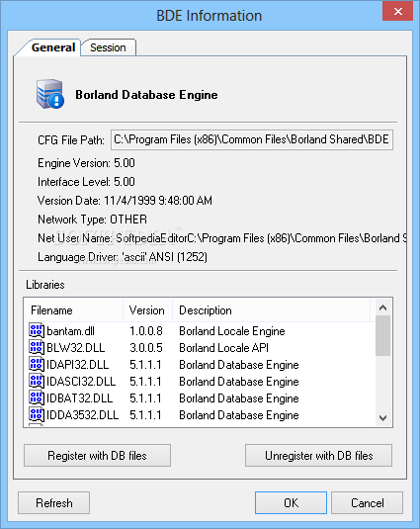Image resolution: width=420 pixels, height=529 pixels.
Task: Click the libraries list scroll down arrow
Action: pos(382,418)
